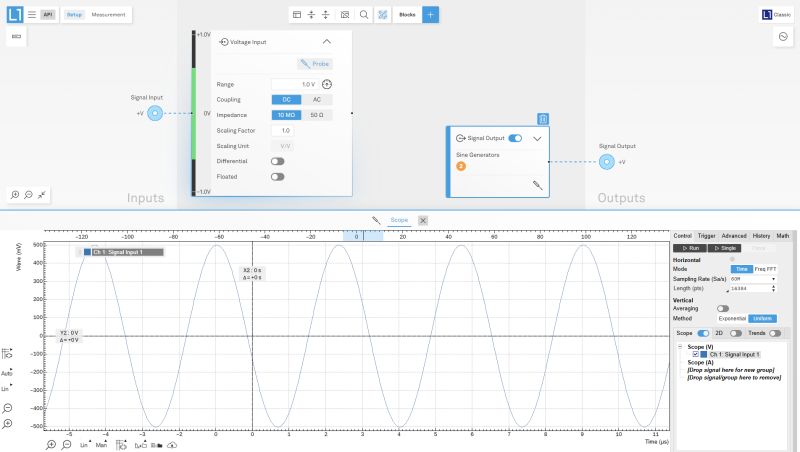
Task: Click the fit-to-view arrows icon
Action: coord(42,195)
